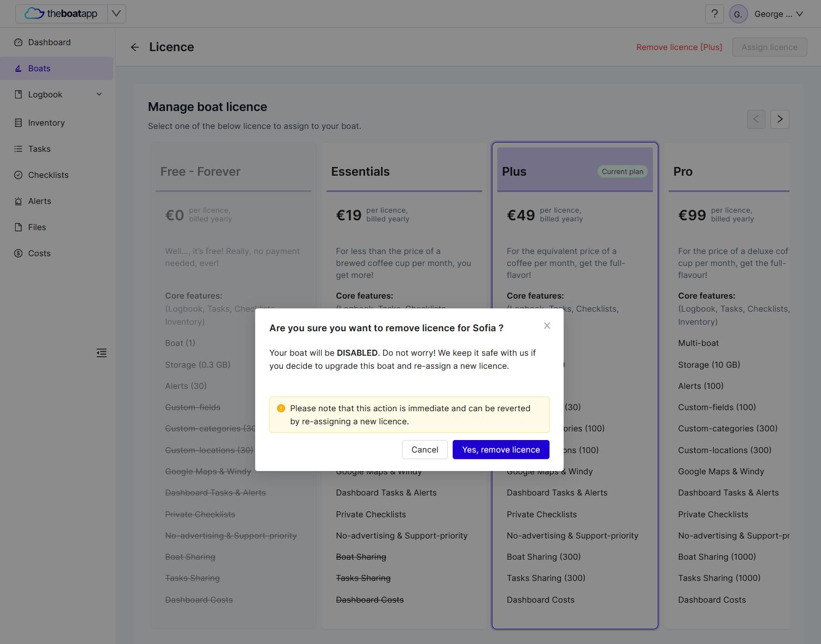Go back using the left arrow icon
Viewport: 821px width, 644px height.
click(x=135, y=47)
